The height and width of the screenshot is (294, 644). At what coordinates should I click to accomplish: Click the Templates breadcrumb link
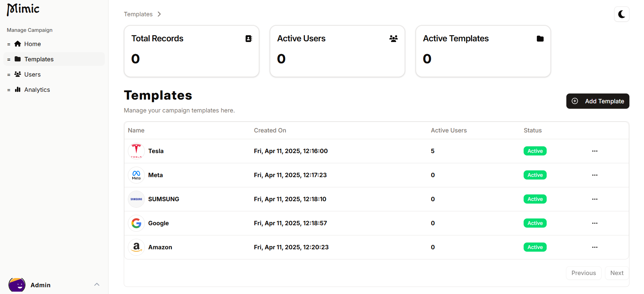(138, 14)
